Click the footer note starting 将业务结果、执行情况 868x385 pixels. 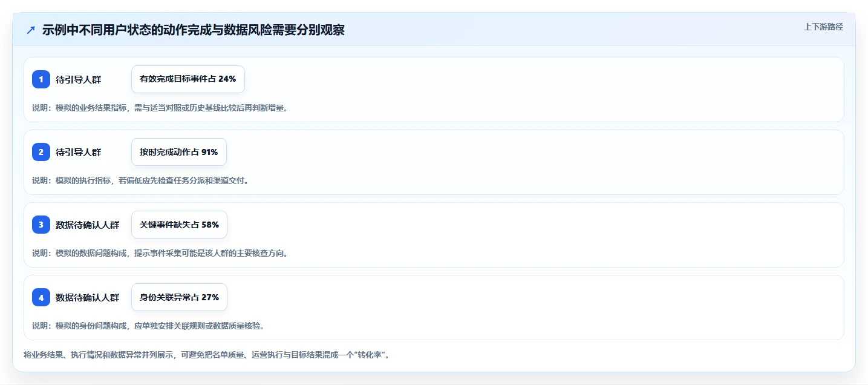tap(206, 355)
